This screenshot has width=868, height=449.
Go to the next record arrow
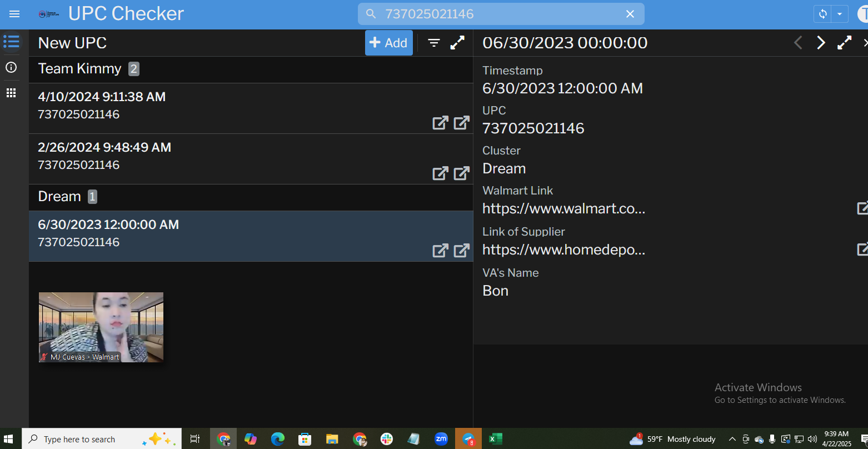(x=821, y=43)
